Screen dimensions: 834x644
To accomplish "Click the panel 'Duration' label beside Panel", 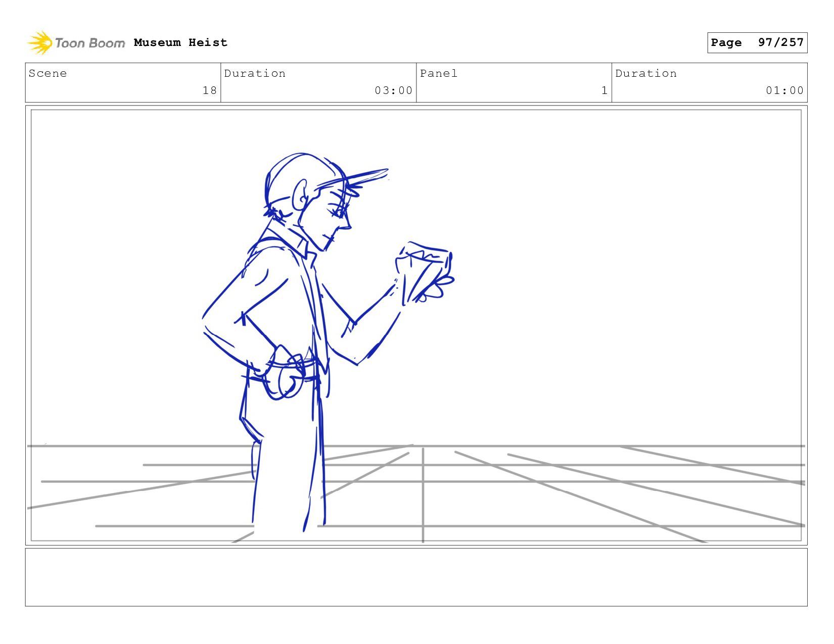I will [x=646, y=73].
